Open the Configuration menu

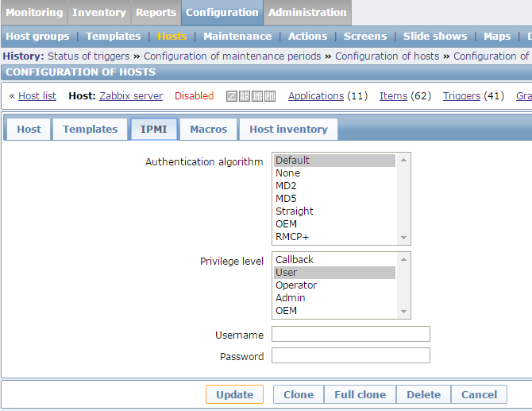(222, 13)
